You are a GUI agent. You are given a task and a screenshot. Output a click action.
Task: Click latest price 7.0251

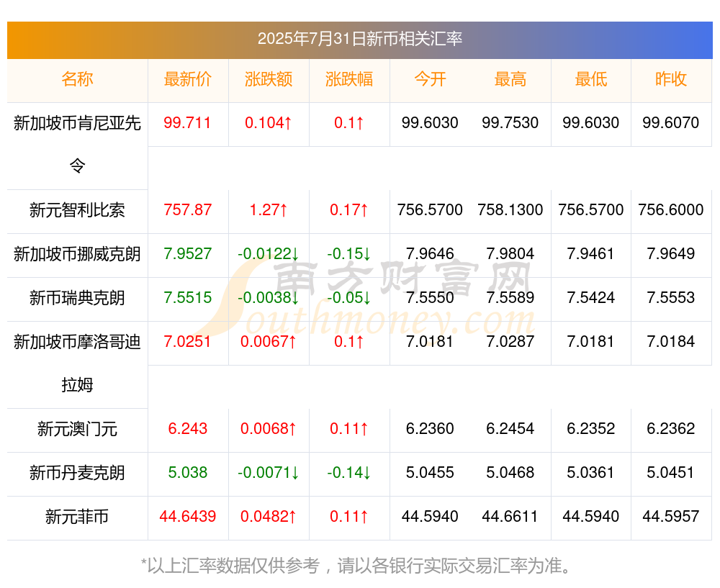187,342
